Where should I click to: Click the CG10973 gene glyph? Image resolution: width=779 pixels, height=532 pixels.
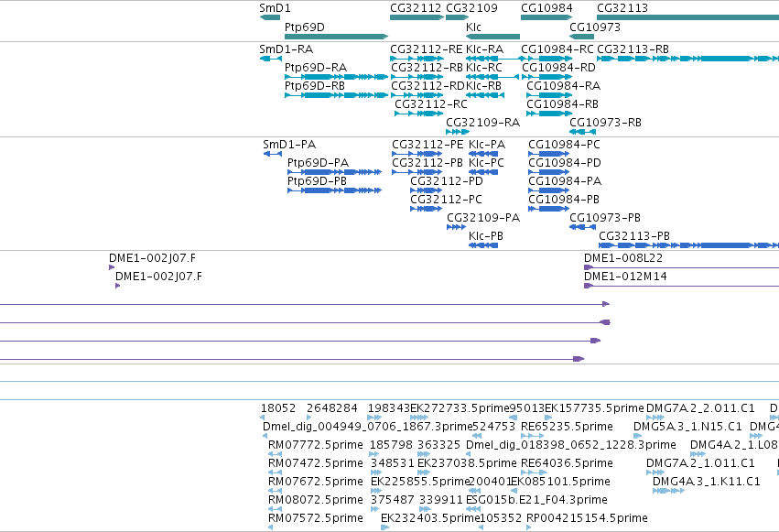point(582,37)
